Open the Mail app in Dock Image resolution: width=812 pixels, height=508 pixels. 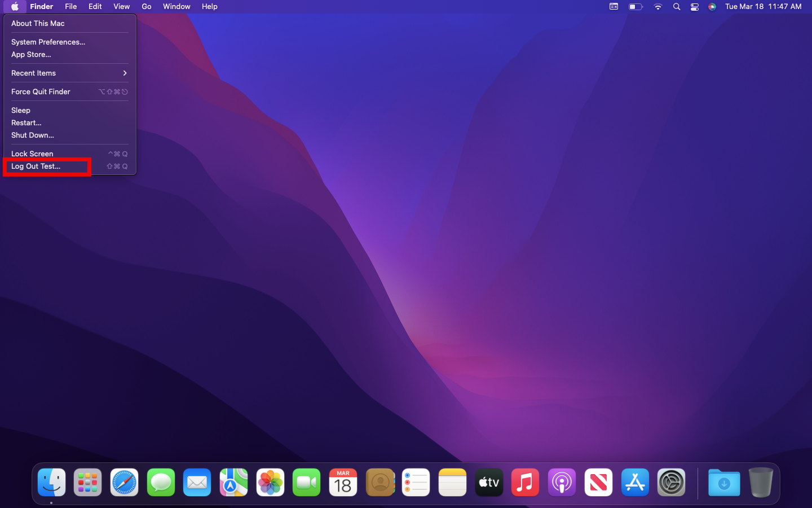click(x=197, y=483)
